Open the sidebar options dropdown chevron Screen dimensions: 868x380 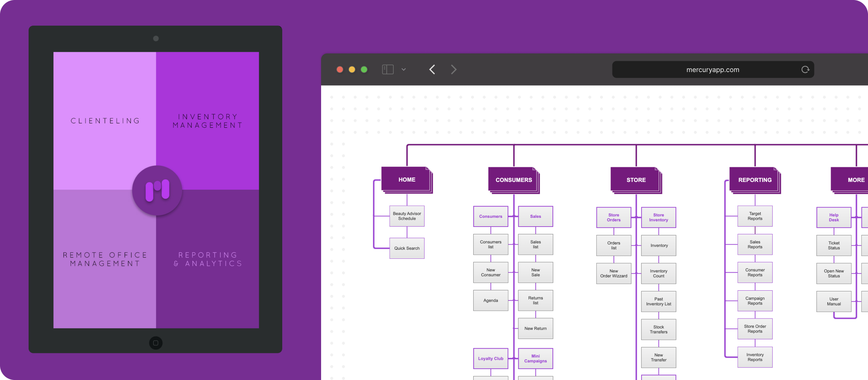pyautogui.click(x=404, y=70)
